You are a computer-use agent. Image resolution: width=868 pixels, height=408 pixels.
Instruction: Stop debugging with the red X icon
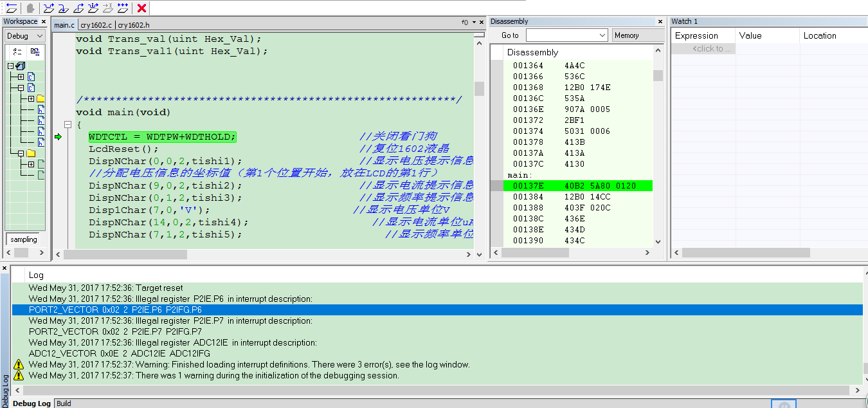142,8
